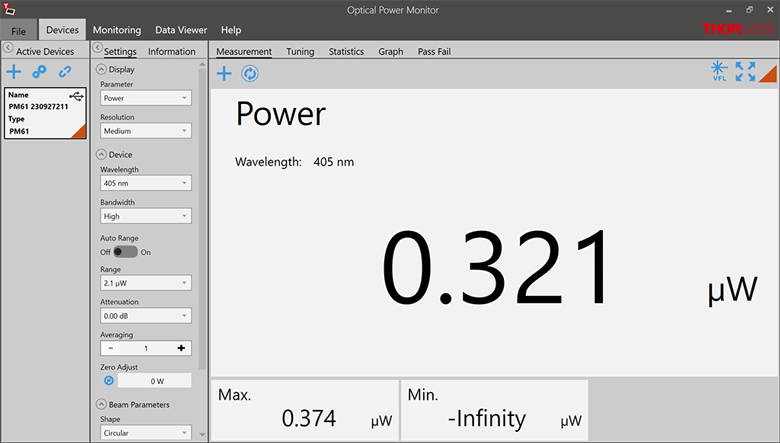Toggle the VFL laser icon
Image resolution: width=780 pixels, height=443 pixels.
click(x=719, y=71)
